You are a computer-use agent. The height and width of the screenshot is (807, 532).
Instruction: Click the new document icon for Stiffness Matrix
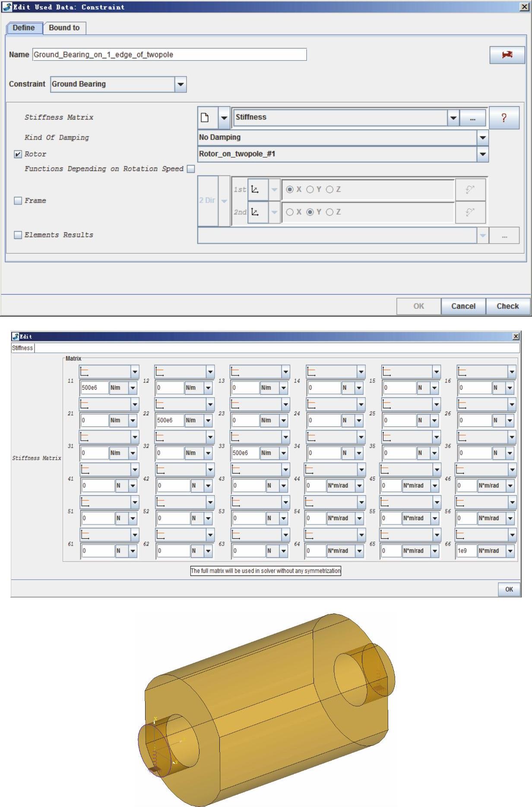[205, 118]
